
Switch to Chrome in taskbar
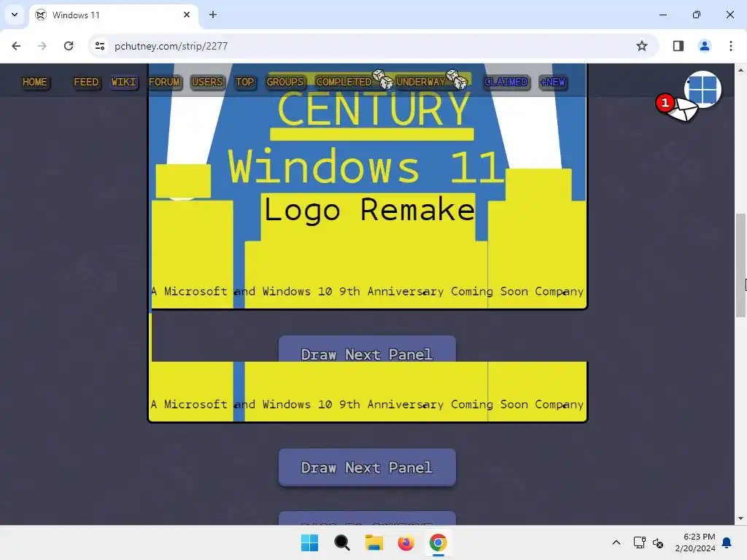[x=438, y=542]
